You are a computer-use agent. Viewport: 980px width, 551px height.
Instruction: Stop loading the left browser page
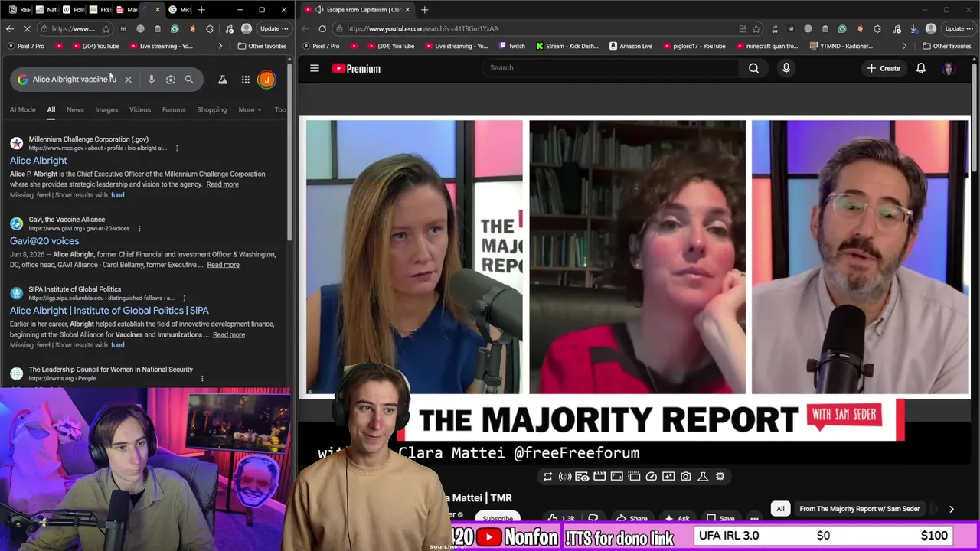[28, 29]
